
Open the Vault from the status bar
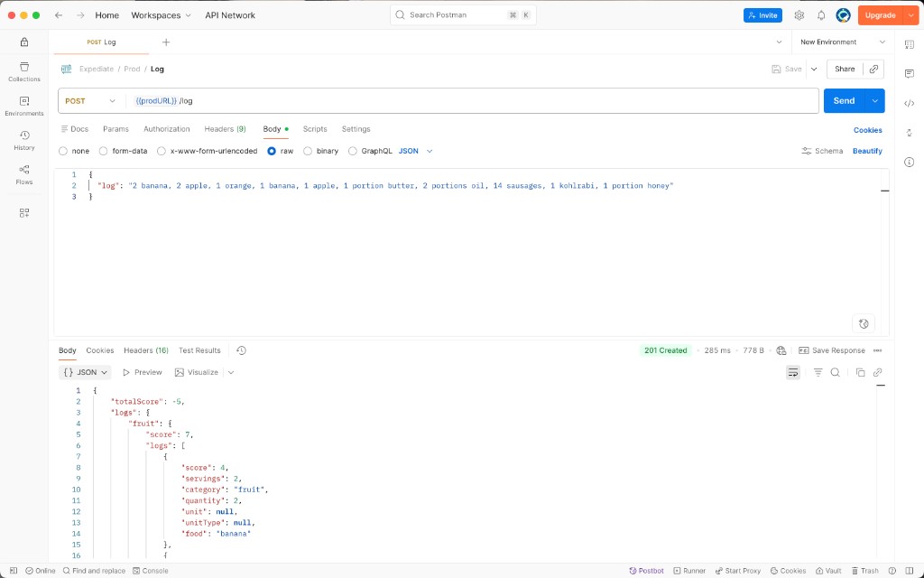point(828,570)
